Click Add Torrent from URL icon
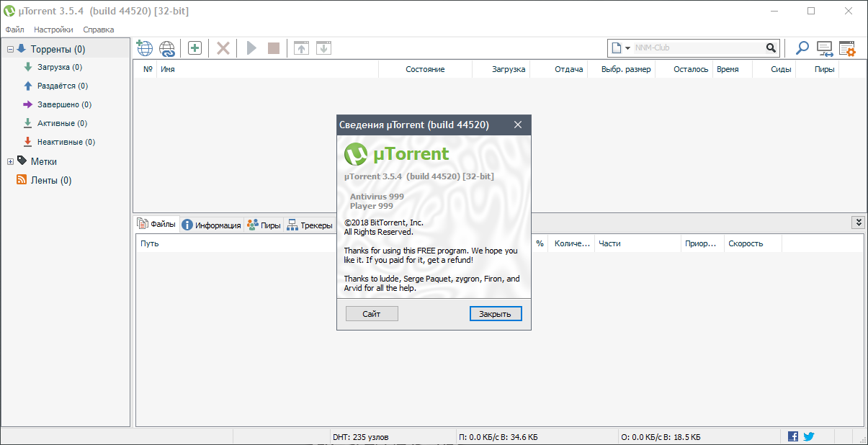 pyautogui.click(x=167, y=48)
